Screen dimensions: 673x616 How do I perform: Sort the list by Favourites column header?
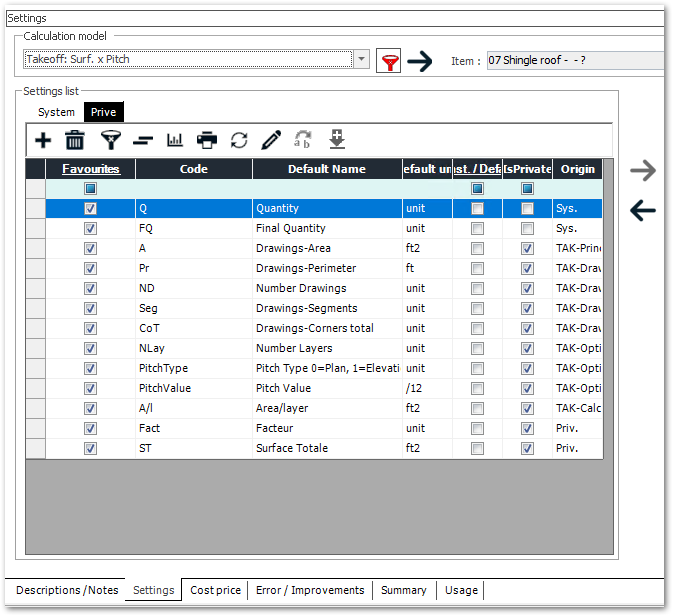point(91,169)
